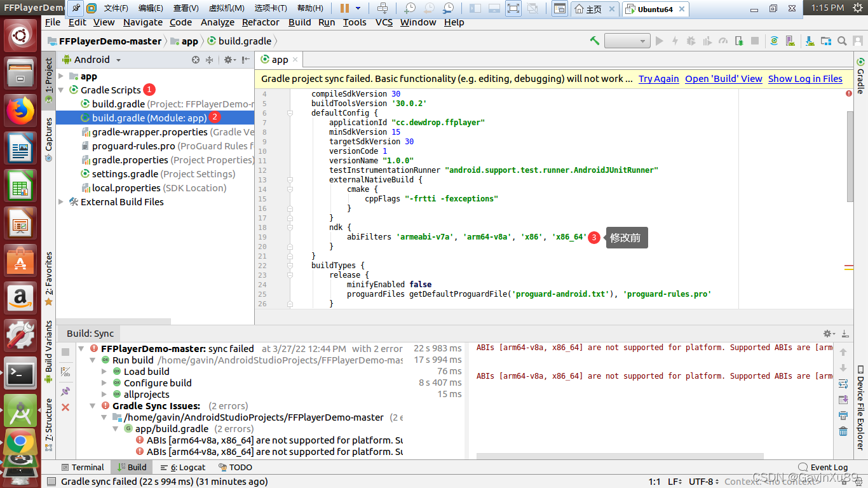Open the 6: Logcat tool window
The image size is (868, 488).
pyautogui.click(x=182, y=467)
